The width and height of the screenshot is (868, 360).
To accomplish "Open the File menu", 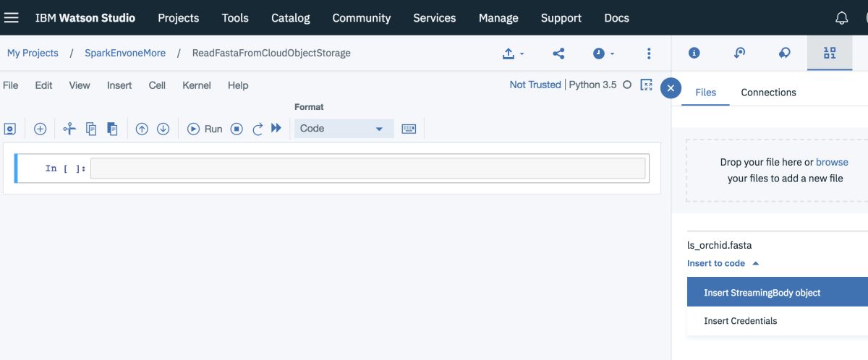I will pos(10,85).
